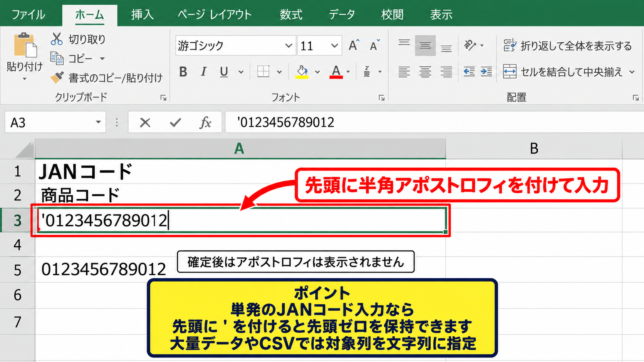The image size is (644, 362).
Task: Apply the yellow fill color
Action: 302,72
